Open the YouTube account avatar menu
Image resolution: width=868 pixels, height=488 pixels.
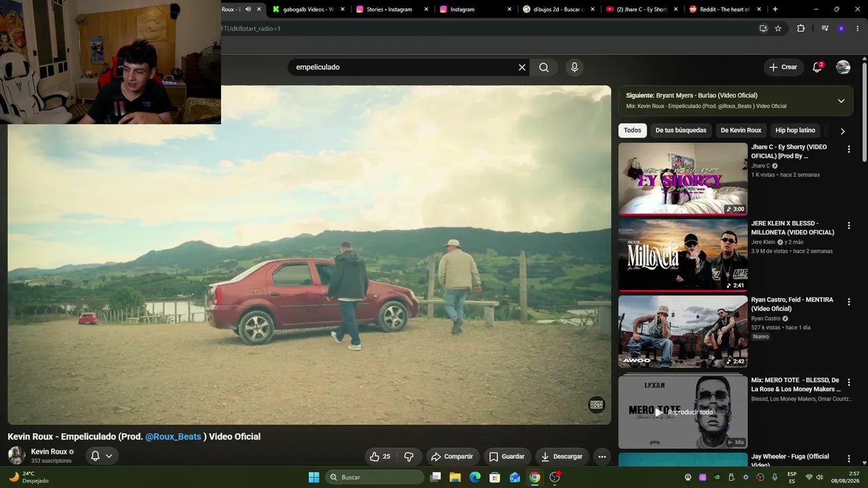[843, 67]
